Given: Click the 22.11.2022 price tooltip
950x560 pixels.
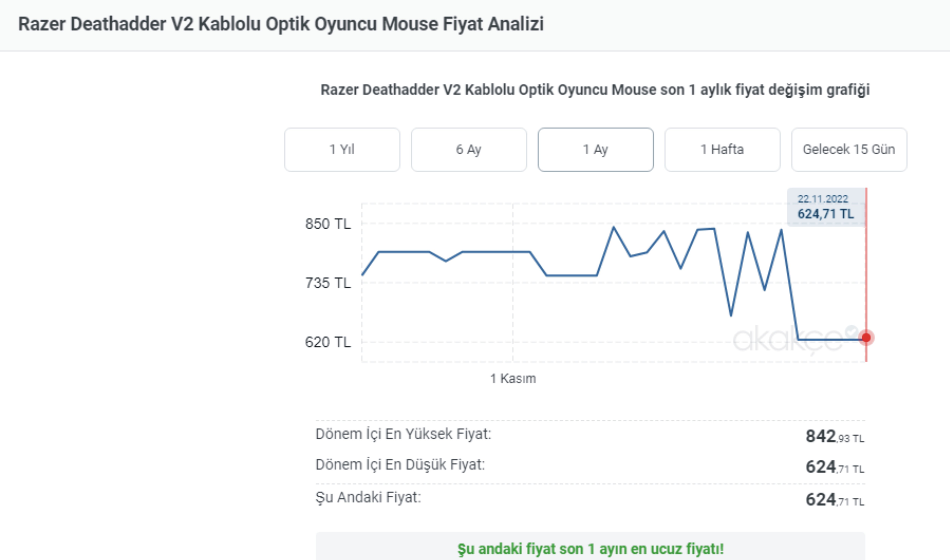Looking at the screenshot, I should (x=826, y=207).
